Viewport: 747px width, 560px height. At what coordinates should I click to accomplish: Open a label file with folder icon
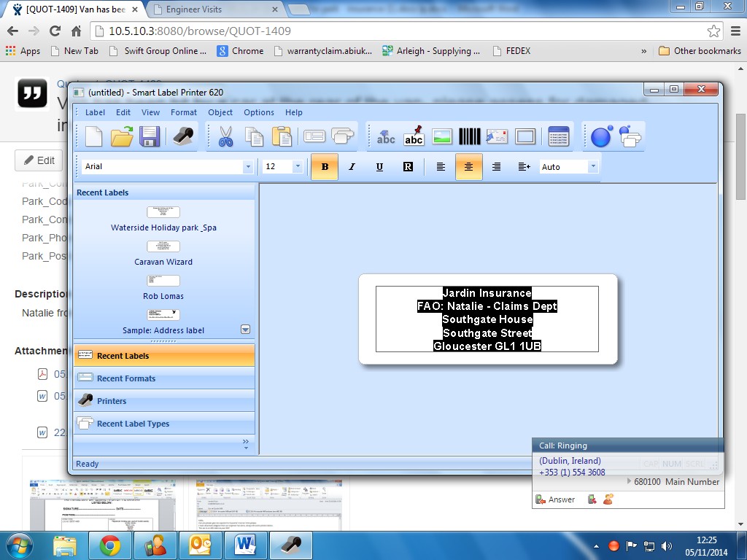pos(122,136)
